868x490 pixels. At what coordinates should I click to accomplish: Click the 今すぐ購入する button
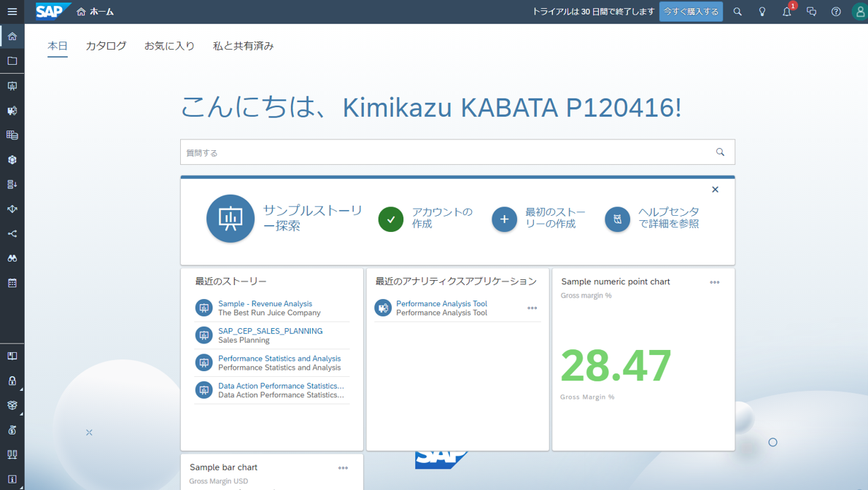point(691,12)
